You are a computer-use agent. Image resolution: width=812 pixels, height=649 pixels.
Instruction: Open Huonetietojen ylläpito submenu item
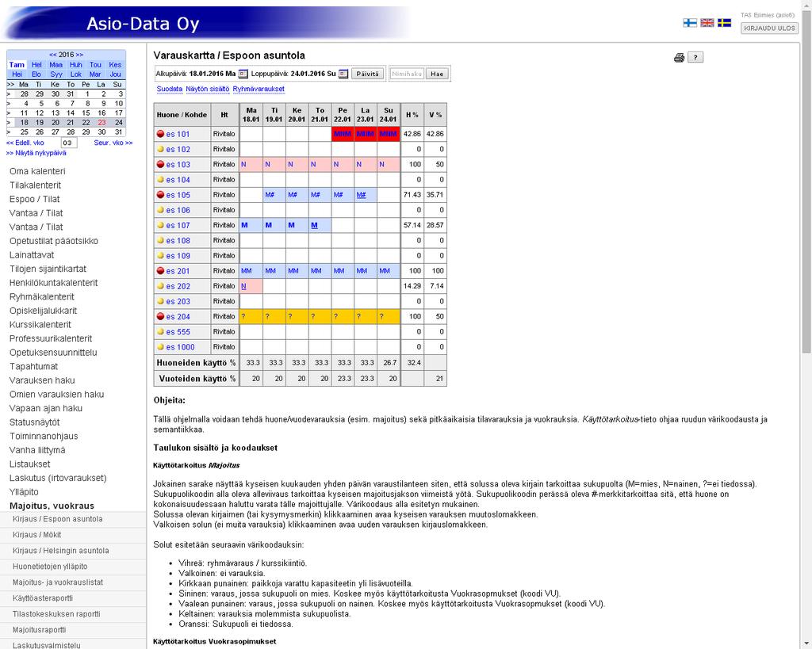(x=73, y=567)
